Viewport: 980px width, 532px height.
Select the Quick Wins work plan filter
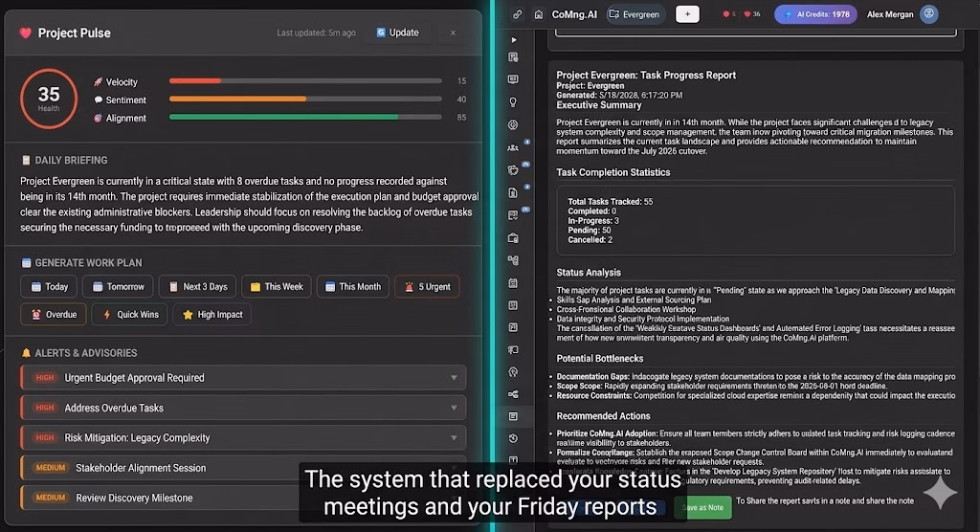tap(130, 315)
